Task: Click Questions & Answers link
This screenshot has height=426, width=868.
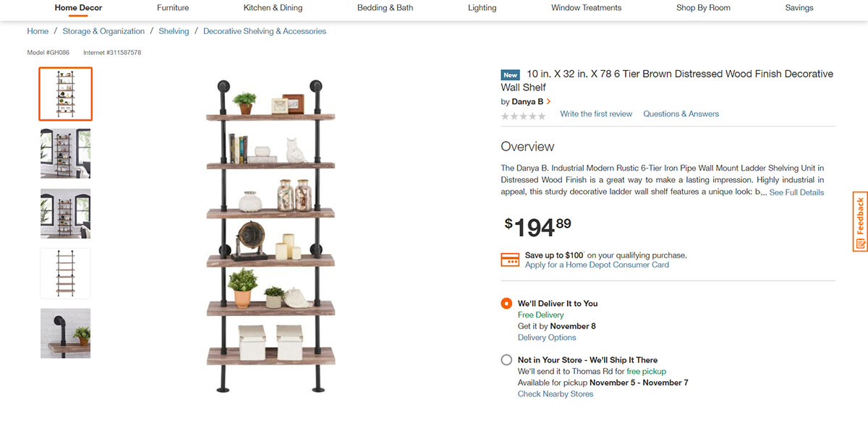Action: tap(681, 114)
